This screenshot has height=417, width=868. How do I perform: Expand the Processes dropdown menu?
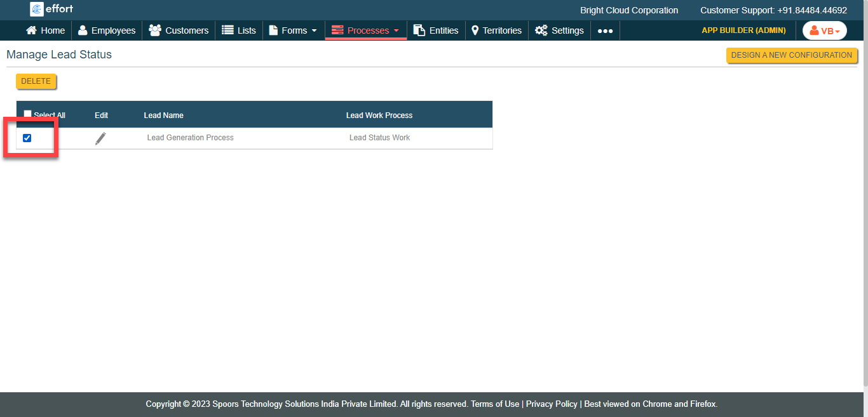click(x=366, y=30)
